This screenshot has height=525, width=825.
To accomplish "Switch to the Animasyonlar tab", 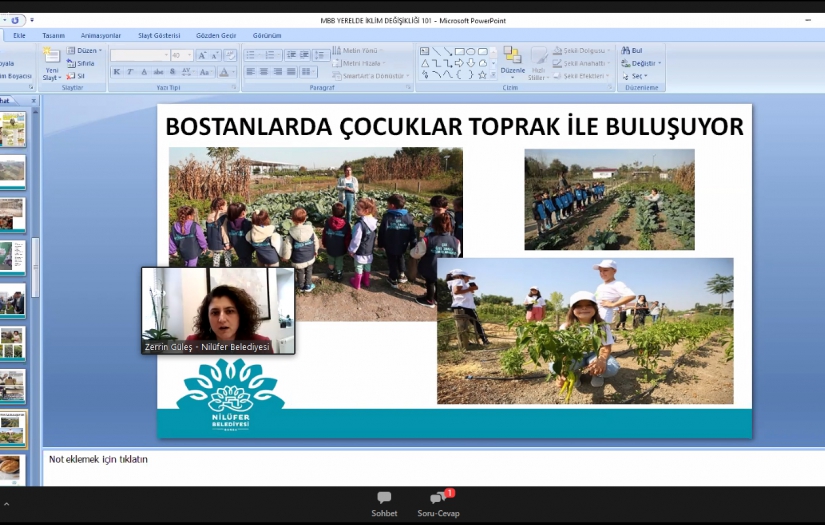I will pos(101,35).
